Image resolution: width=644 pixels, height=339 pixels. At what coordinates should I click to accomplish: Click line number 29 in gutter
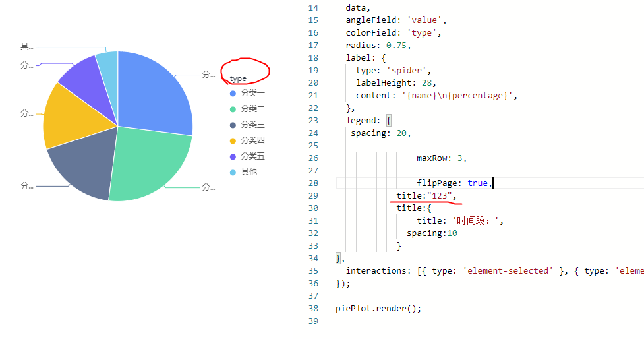click(313, 196)
